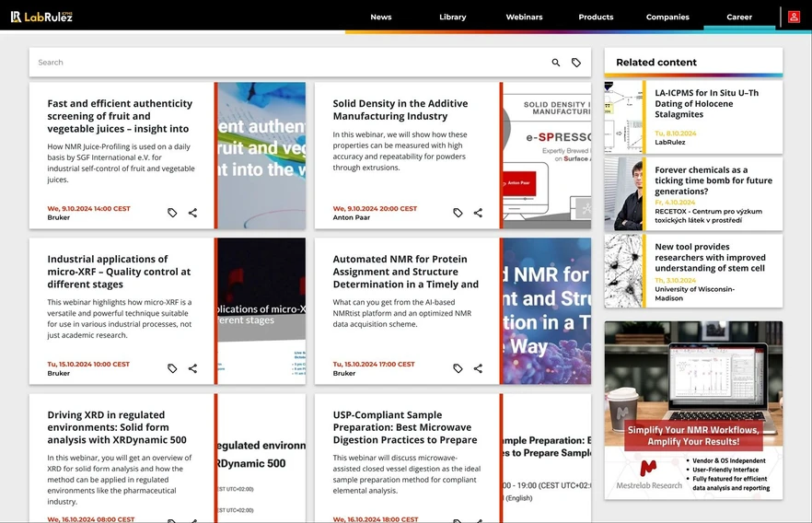
Task: Click the search magnifier icon
Action: click(x=556, y=63)
